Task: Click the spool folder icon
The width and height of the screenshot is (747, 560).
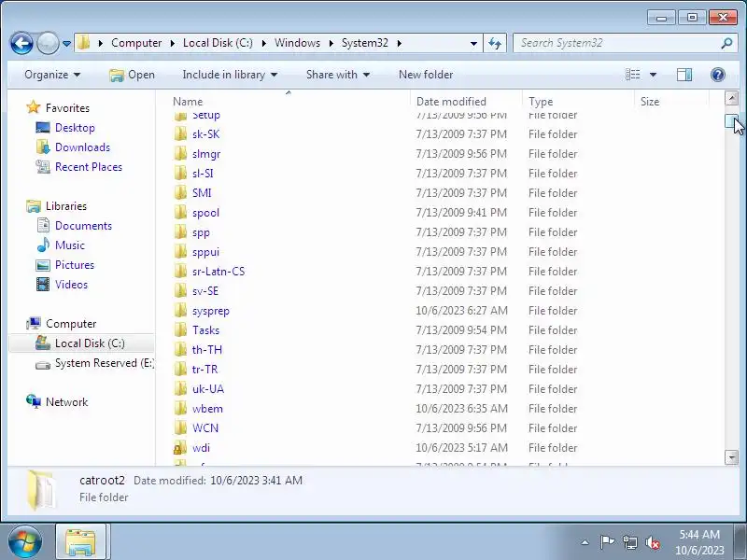Action: click(x=180, y=213)
